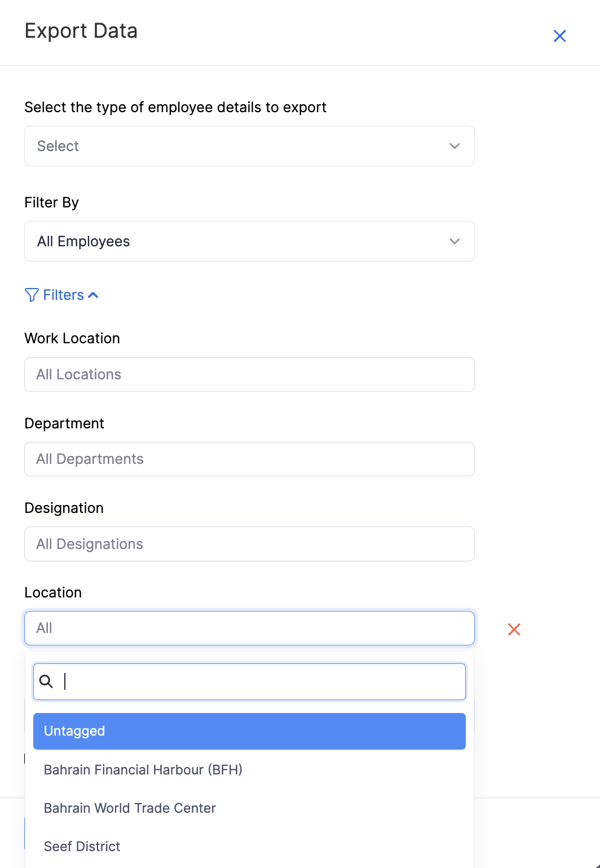The height and width of the screenshot is (868, 600).
Task: Close the Export Data dialog
Action: 559,36
